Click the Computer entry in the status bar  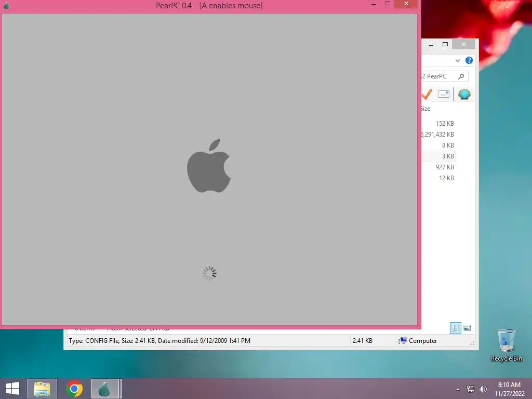click(418, 341)
